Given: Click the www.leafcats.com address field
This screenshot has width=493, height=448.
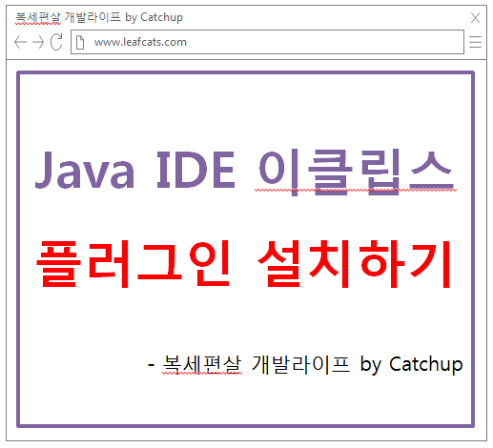Looking at the screenshot, I should tap(267, 42).
